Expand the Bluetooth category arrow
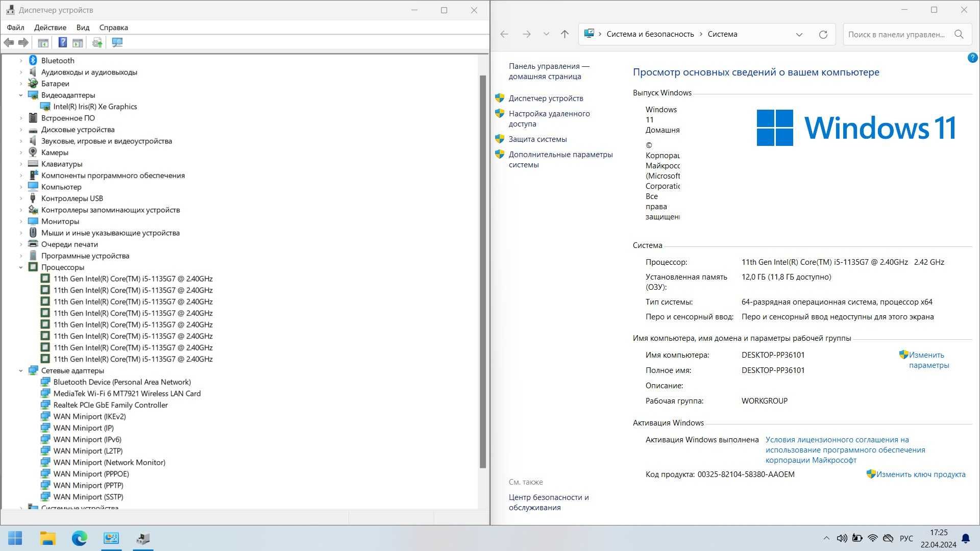 [21, 60]
